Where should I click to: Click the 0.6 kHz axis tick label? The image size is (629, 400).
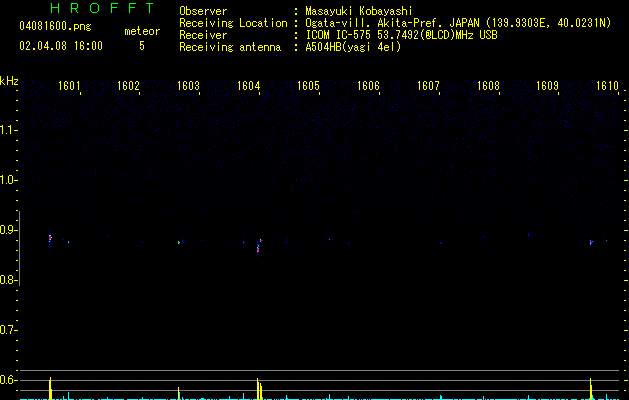8,380
